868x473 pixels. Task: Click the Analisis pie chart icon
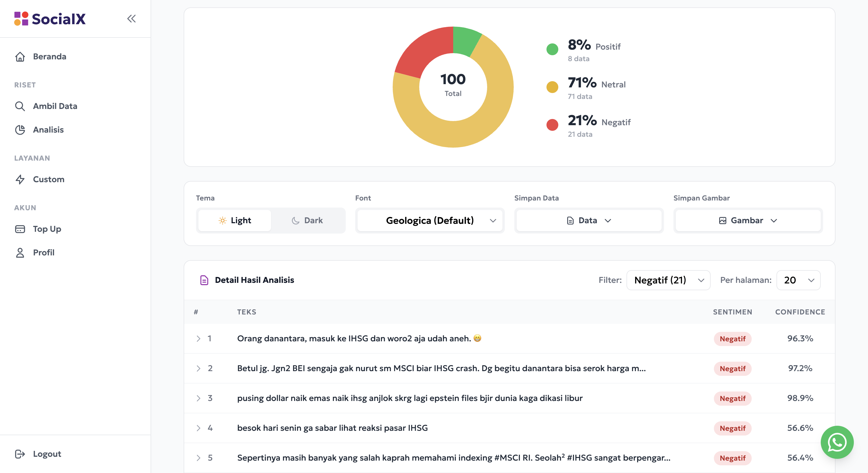(20, 130)
